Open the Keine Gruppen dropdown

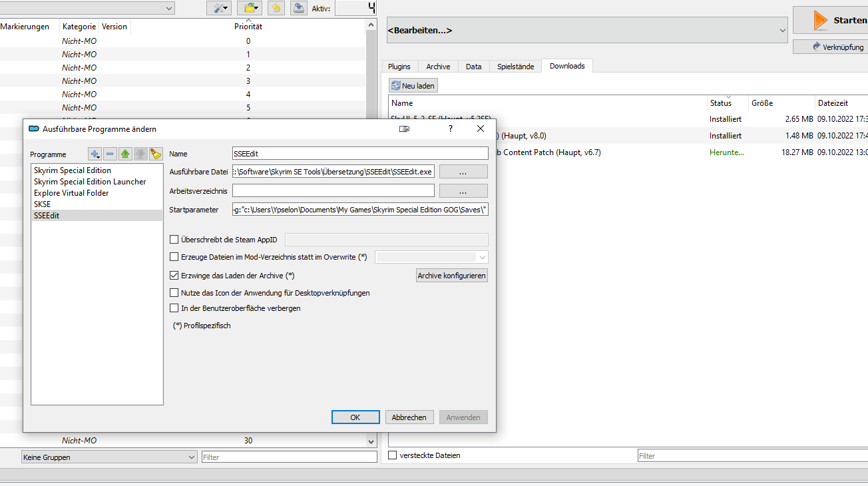click(x=109, y=457)
